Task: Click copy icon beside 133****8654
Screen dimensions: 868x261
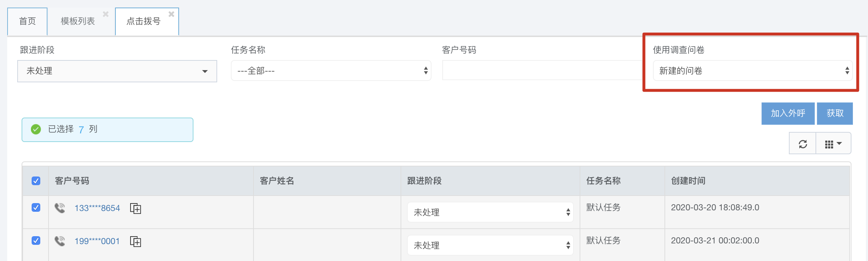Action: click(136, 209)
